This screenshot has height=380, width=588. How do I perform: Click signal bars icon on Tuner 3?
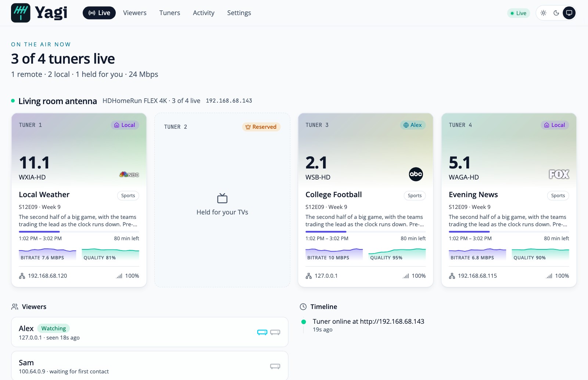pos(406,276)
